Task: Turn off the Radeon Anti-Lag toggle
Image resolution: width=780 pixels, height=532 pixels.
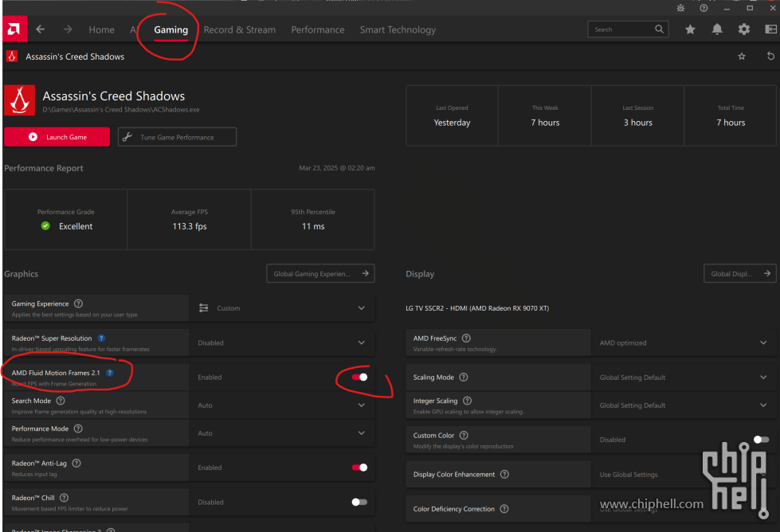Action: pos(359,467)
